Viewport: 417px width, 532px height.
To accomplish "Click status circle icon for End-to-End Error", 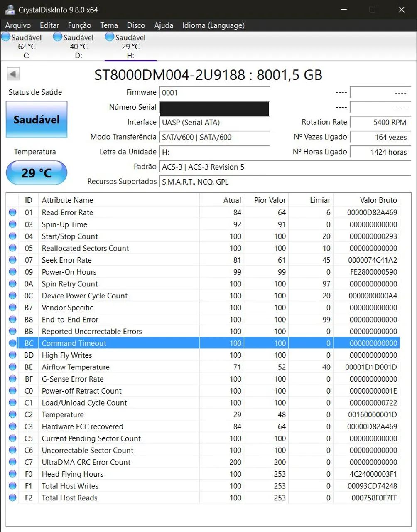I will (12, 320).
